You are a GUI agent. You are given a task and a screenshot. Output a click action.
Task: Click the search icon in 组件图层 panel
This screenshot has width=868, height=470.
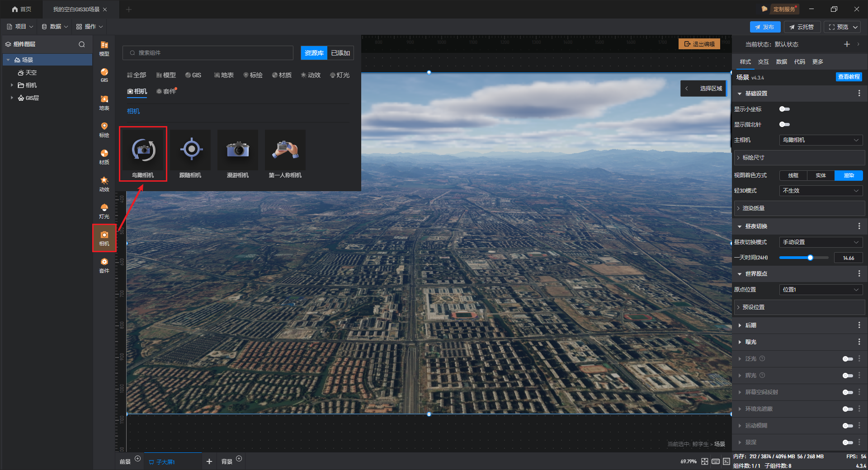point(82,44)
